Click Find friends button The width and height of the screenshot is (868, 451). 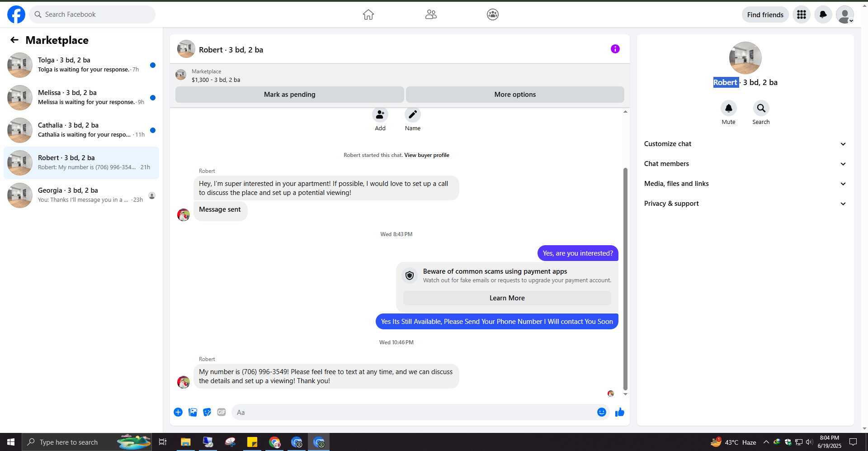765,14
